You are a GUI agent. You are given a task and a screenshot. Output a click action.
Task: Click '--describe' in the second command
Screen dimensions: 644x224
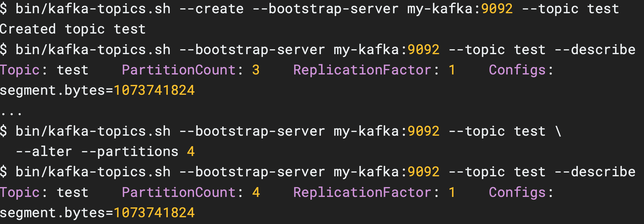click(x=595, y=50)
